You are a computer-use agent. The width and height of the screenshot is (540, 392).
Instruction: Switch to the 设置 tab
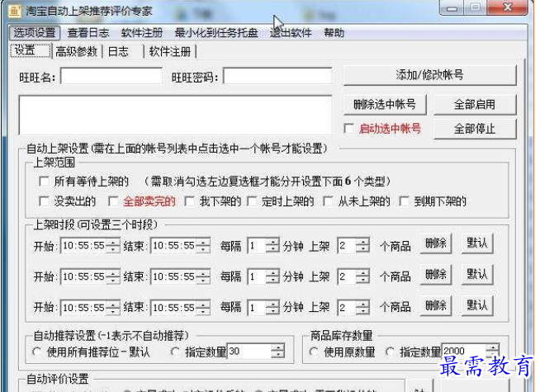tap(31, 50)
